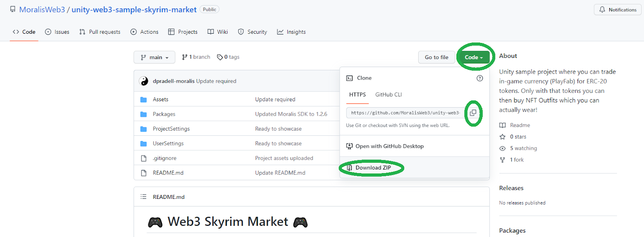644x237 pixels.
Task: Open the .gitignore file
Action: click(165, 158)
